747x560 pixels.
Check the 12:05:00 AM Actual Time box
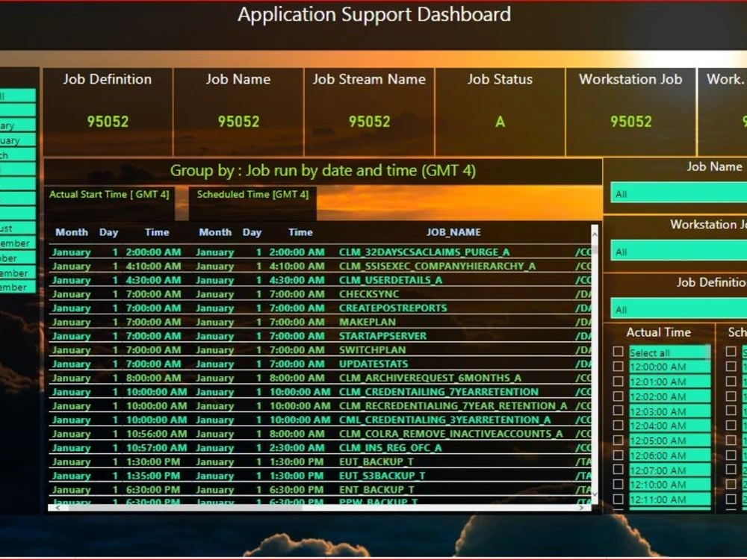point(619,440)
